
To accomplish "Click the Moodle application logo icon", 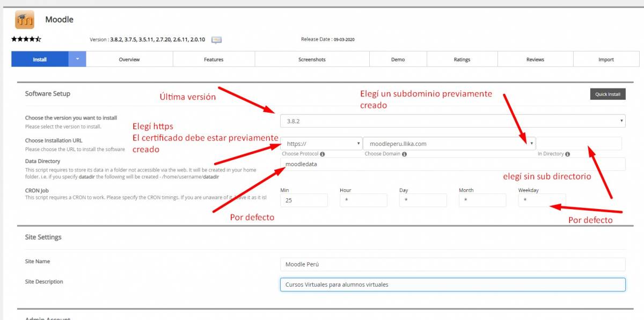I will click(25, 20).
